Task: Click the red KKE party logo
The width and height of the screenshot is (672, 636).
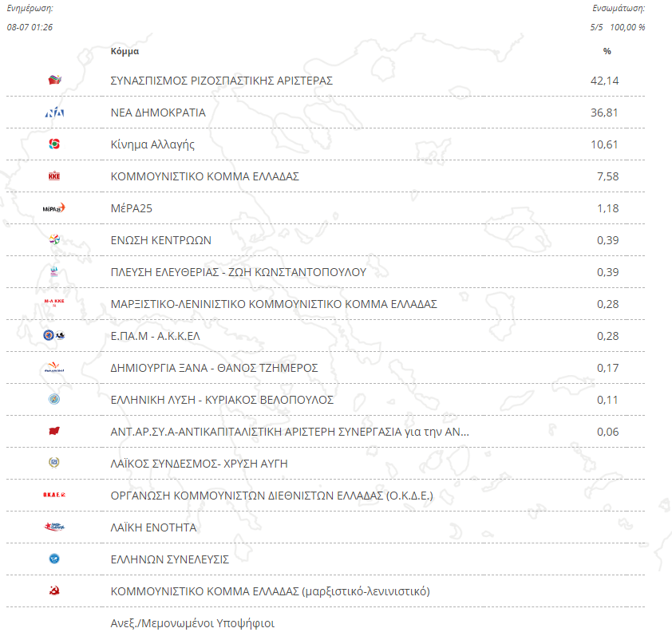Action: click(x=54, y=176)
